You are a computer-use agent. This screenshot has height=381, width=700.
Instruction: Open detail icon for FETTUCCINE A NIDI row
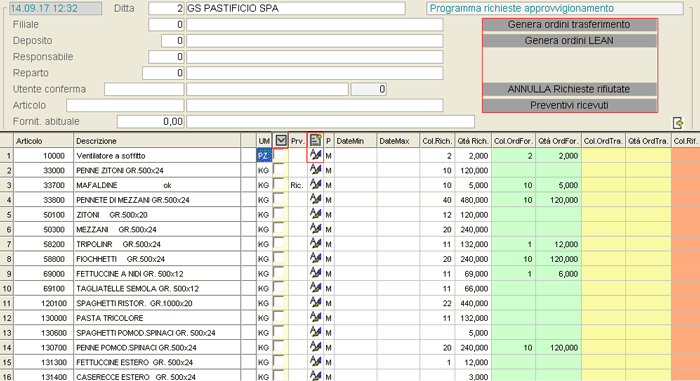click(316, 273)
